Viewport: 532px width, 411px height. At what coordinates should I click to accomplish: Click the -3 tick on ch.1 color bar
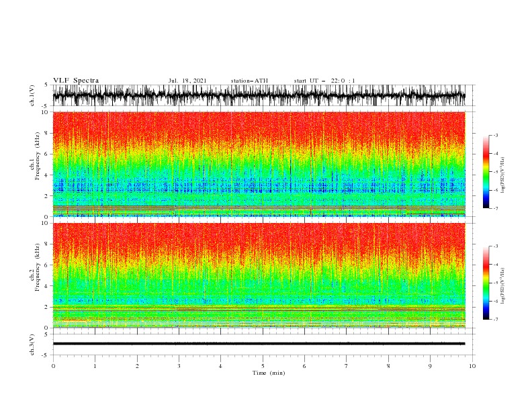coord(495,135)
